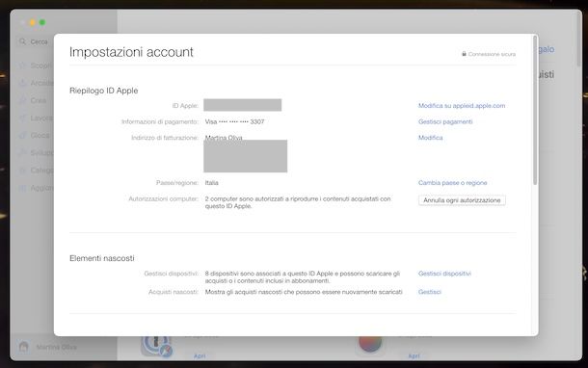Select the Sviluppa icon in sidebar

pyautogui.click(x=23, y=153)
